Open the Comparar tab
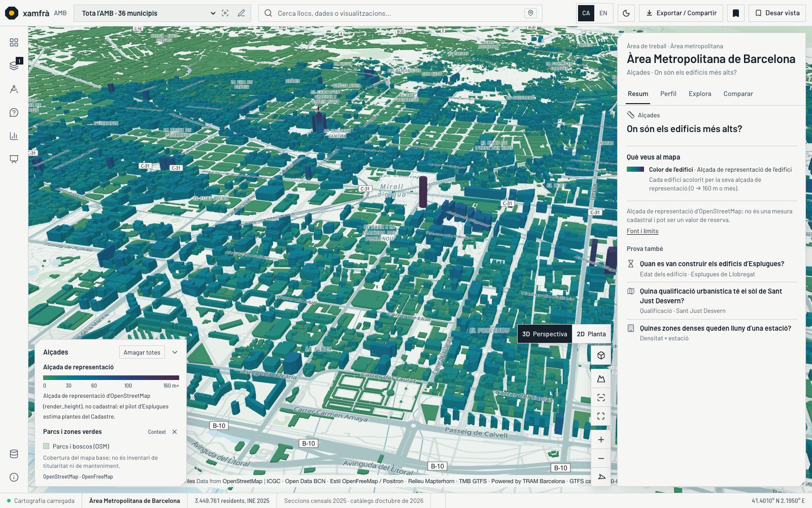Screen dimensions: 812x508 point(738,94)
